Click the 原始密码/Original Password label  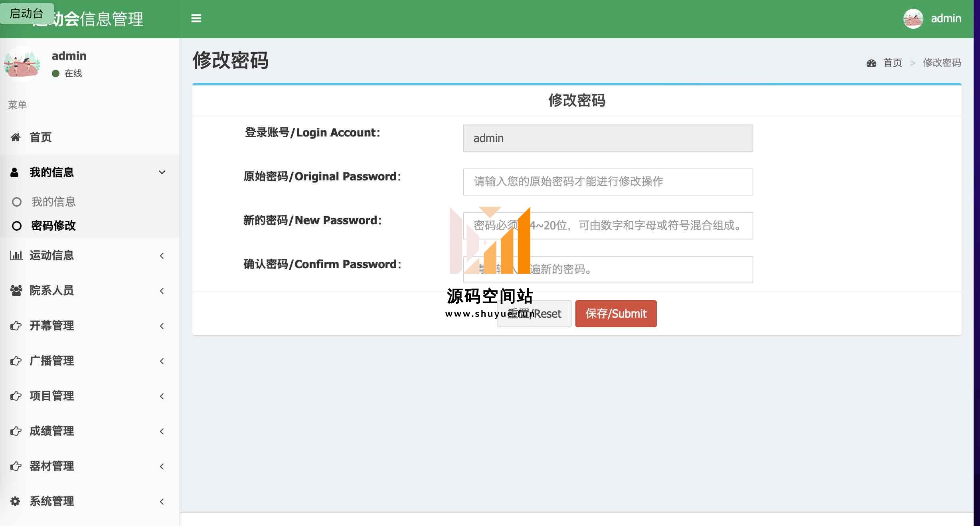tap(322, 176)
